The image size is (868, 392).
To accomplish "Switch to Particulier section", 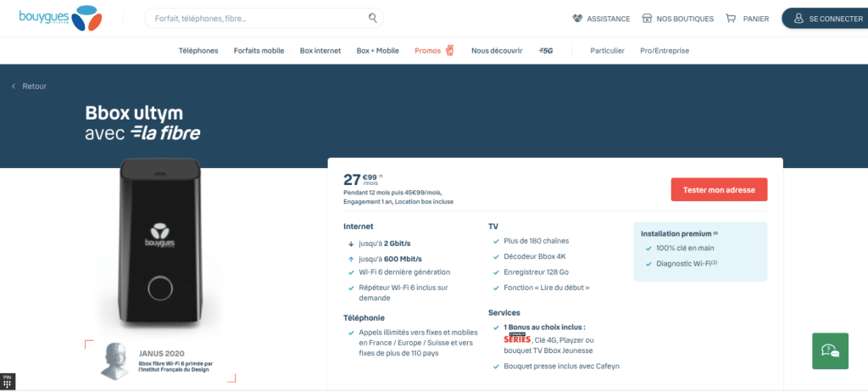I will pos(607,50).
